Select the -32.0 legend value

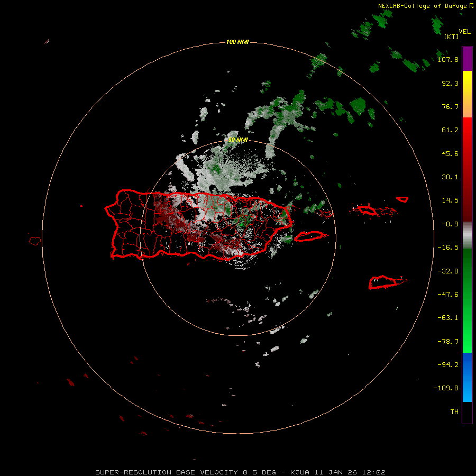[448, 271]
